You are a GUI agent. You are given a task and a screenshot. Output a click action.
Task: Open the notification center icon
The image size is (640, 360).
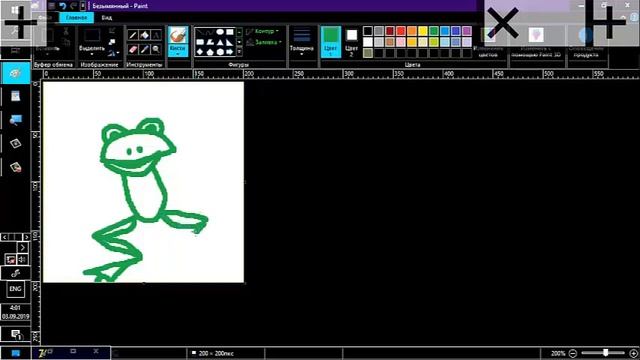(16, 335)
